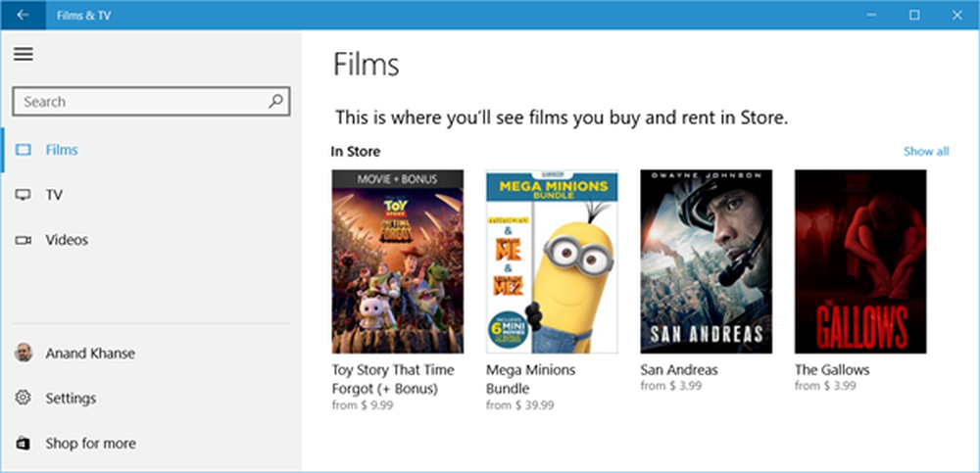
Task: Open the hamburger navigation menu
Action: pos(24,55)
